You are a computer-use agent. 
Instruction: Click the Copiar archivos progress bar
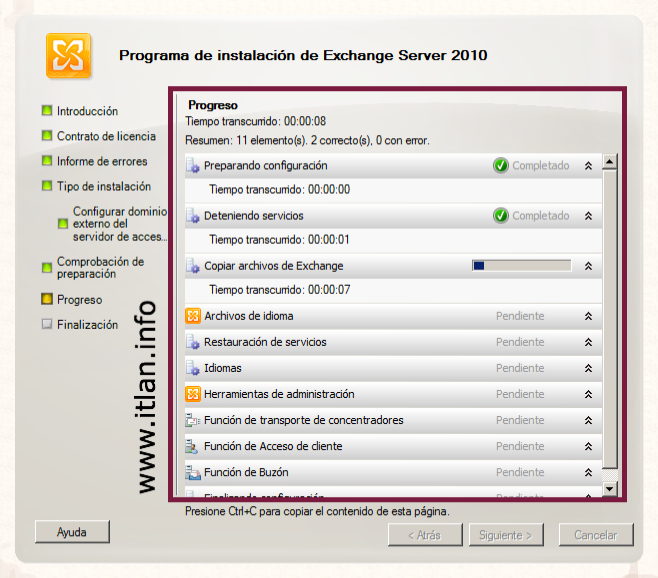521,266
